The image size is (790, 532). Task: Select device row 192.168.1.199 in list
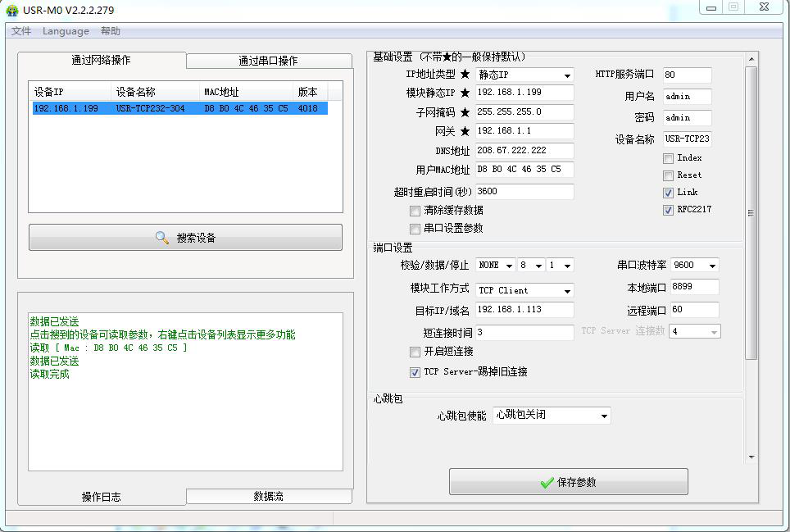179,108
